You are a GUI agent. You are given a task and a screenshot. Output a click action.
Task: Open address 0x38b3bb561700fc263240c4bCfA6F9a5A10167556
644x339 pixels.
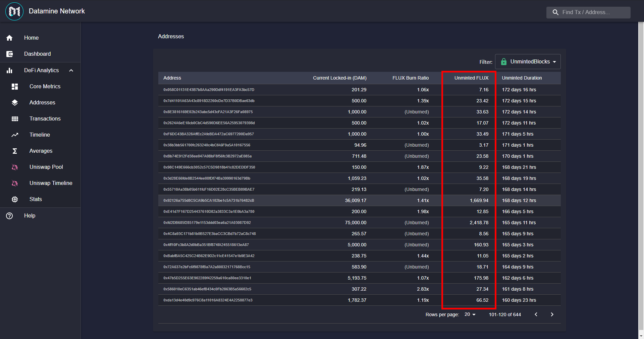[x=207, y=145]
